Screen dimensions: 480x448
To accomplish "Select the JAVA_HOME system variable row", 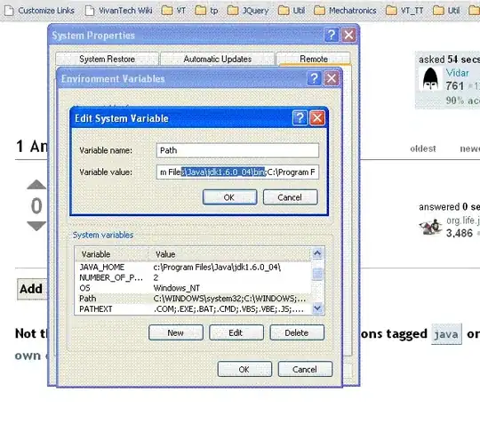I will pos(193,268).
